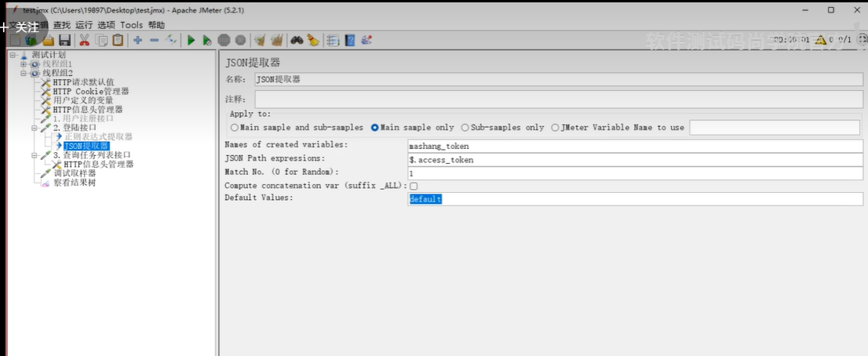Select 1. 用户注册接口 tree item
Viewport: 868px width, 356px height.
click(84, 118)
